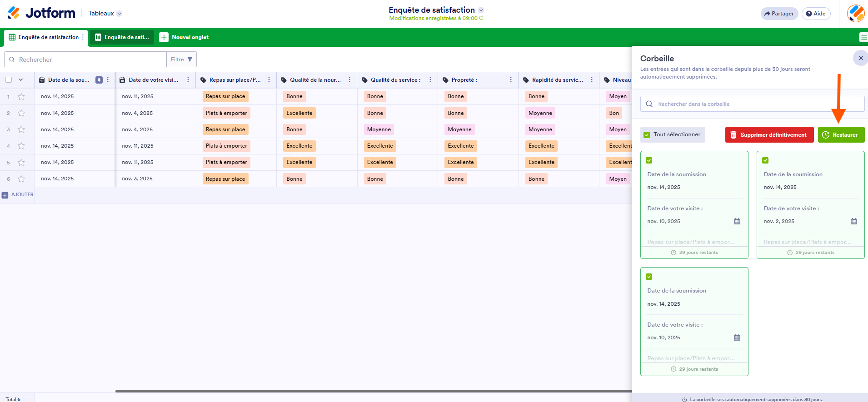Click Supprimer définitivement
868x402 pixels.
pos(769,135)
